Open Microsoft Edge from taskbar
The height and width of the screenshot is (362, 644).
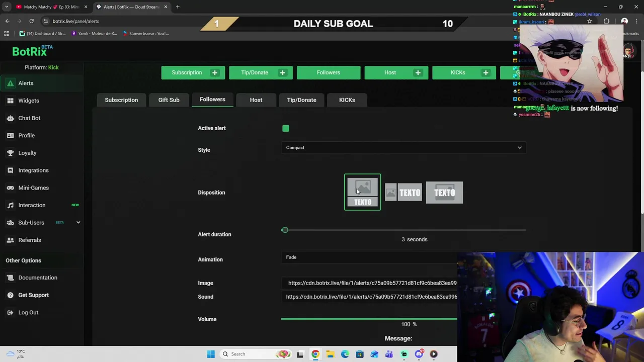click(x=345, y=354)
